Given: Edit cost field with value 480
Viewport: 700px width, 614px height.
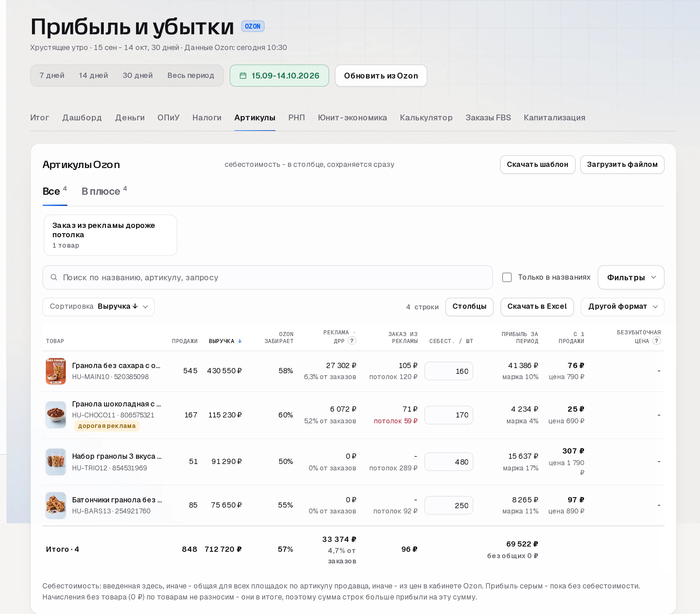Looking at the screenshot, I should (x=448, y=462).
